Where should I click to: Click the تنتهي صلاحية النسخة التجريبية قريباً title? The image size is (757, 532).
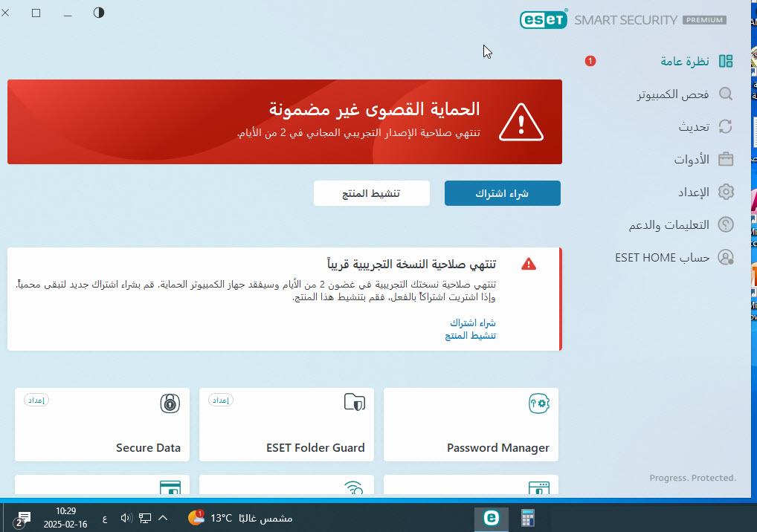click(411, 265)
